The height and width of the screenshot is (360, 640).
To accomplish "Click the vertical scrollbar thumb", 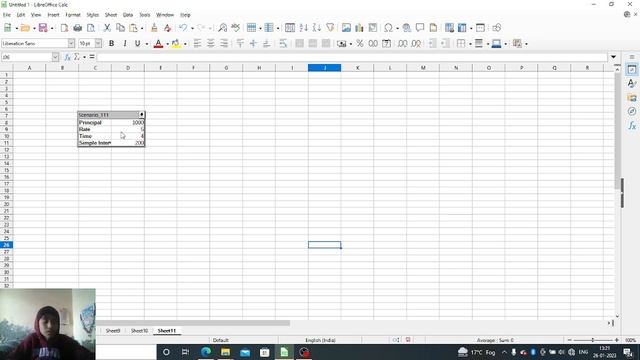I will 617,131.
